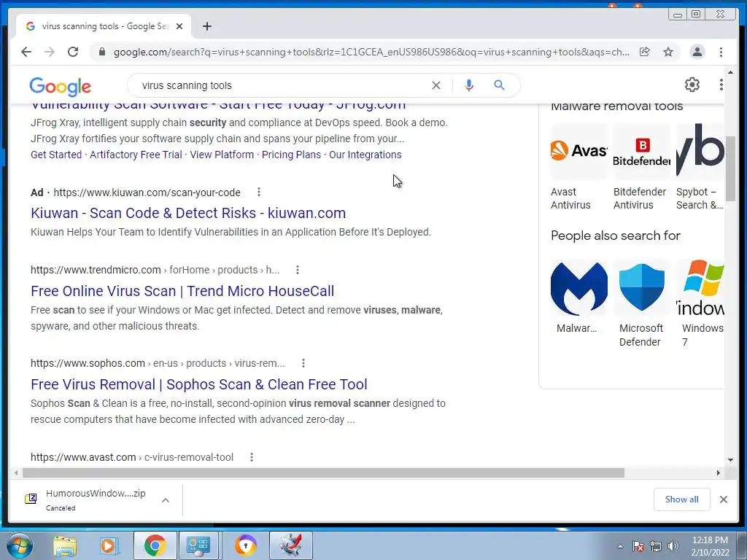Image resolution: width=747 pixels, height=560 pixels.
Task: Open the Action Center flag icon
Action: click(x=638, y=546)
